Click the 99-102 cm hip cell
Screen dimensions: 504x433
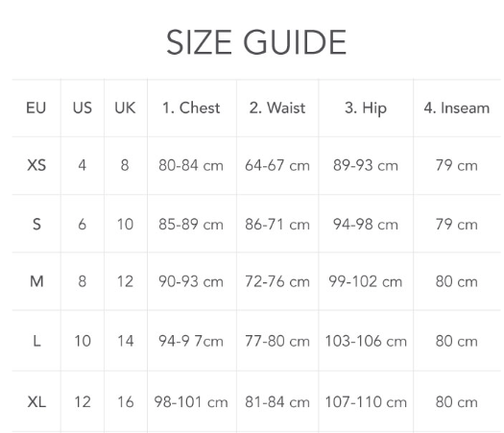pos(366,281)
